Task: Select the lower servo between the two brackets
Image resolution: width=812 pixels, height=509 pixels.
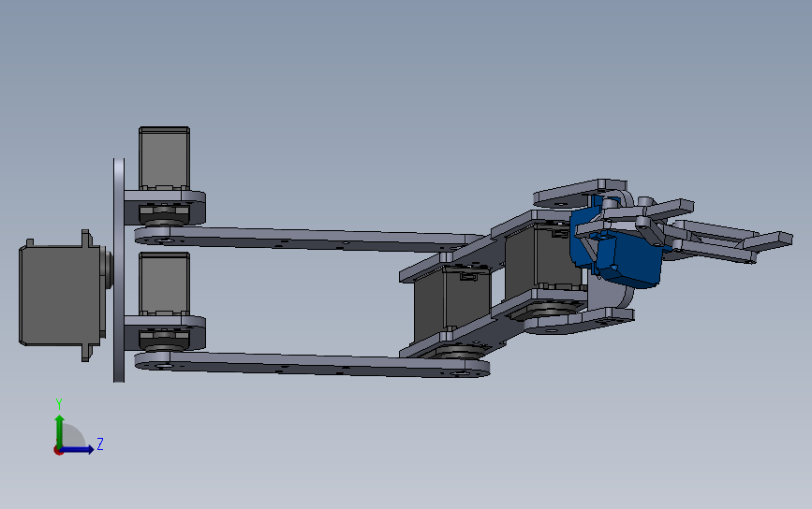Action: click(164, 284)
